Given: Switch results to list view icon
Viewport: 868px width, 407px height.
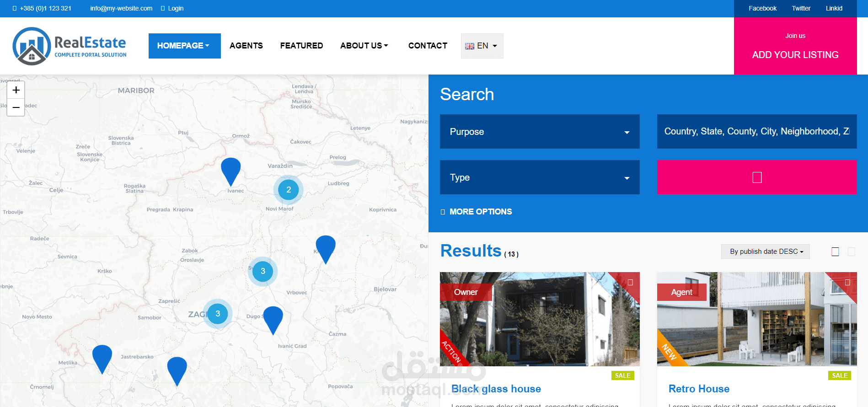Looking at the screenshot, I should click(852, 252).
